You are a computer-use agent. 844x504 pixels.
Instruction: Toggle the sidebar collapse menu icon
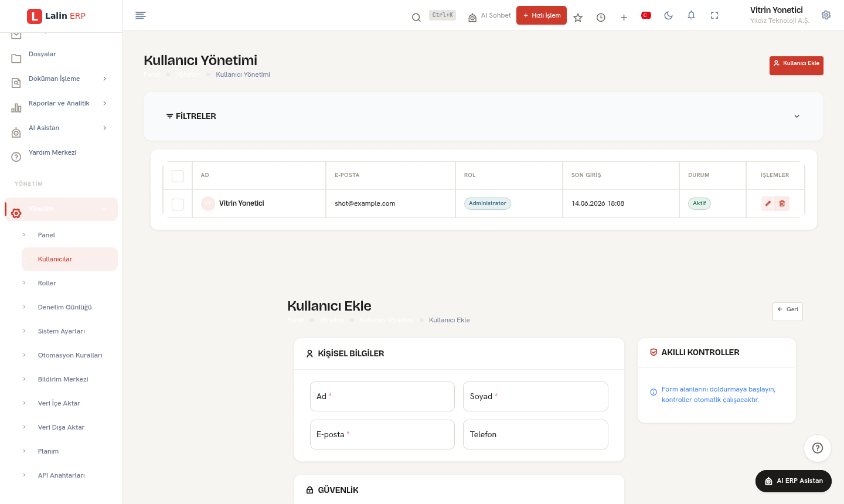click(x=141, y=15)
